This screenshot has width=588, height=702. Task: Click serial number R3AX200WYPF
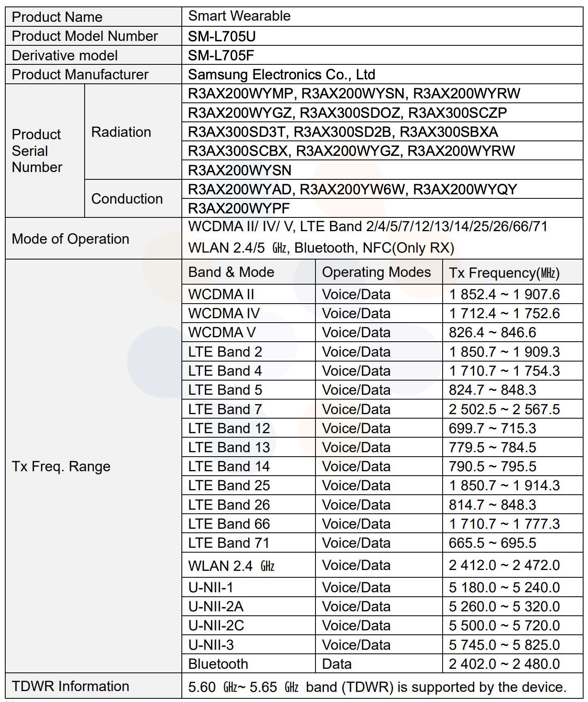(x=239, y=208)
